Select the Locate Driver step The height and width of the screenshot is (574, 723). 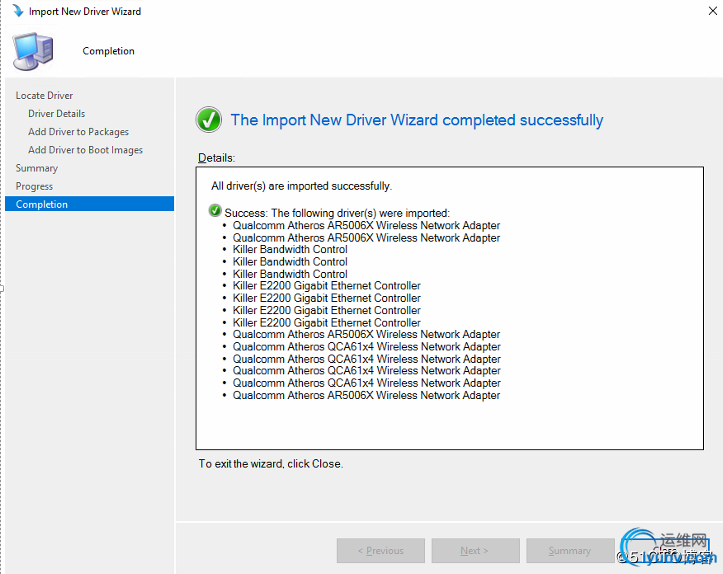[x=44, y=95]
